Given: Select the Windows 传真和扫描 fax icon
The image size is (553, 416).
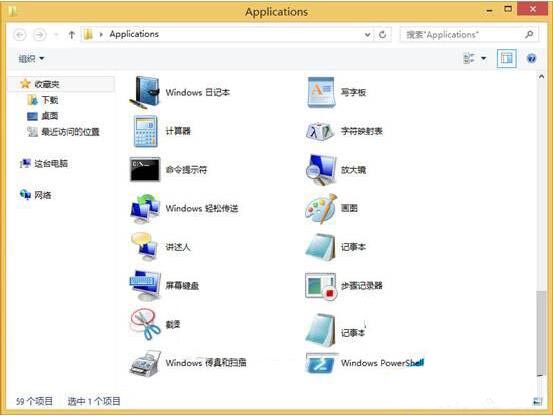Looking at the screenshot, I should [x=145, y=363].
